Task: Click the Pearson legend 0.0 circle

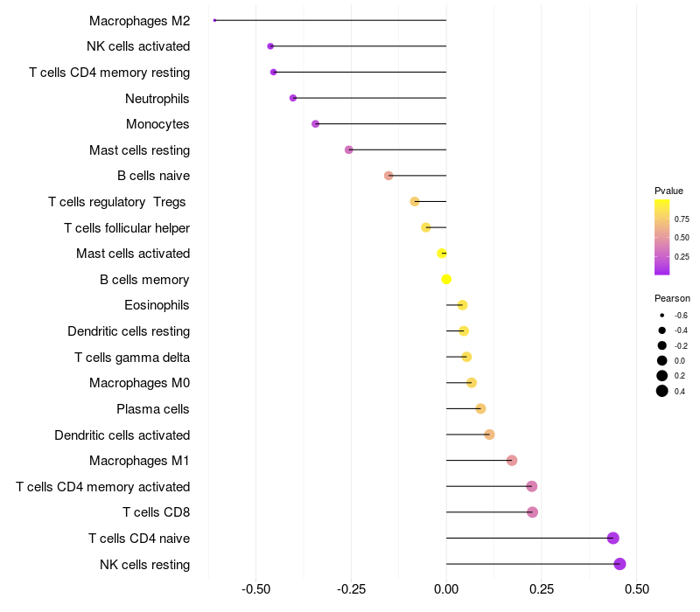Action: point(661,361)
